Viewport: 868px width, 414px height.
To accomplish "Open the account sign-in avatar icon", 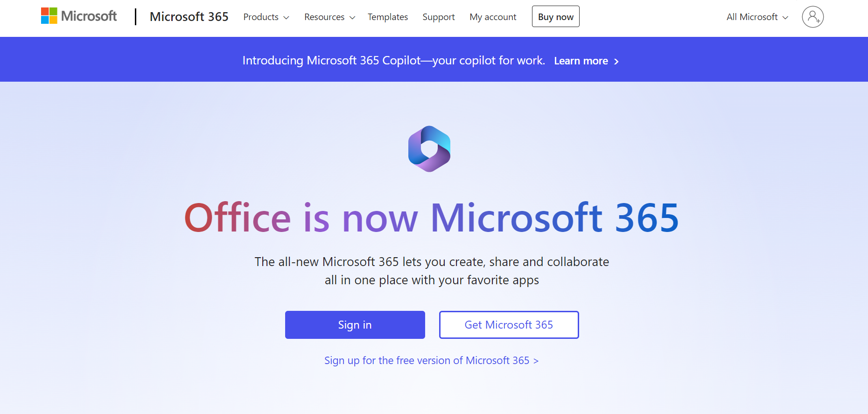I will click(812, 17).
